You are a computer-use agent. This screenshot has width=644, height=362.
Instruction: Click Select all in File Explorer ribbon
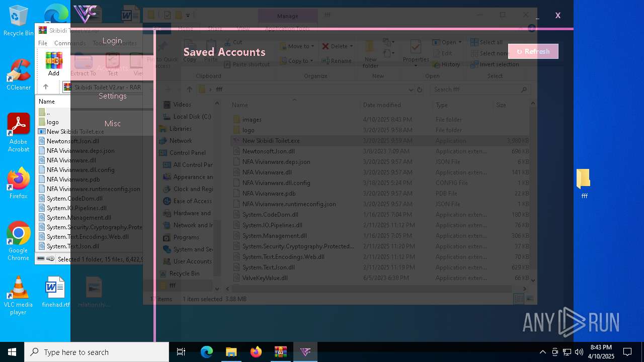486,42
